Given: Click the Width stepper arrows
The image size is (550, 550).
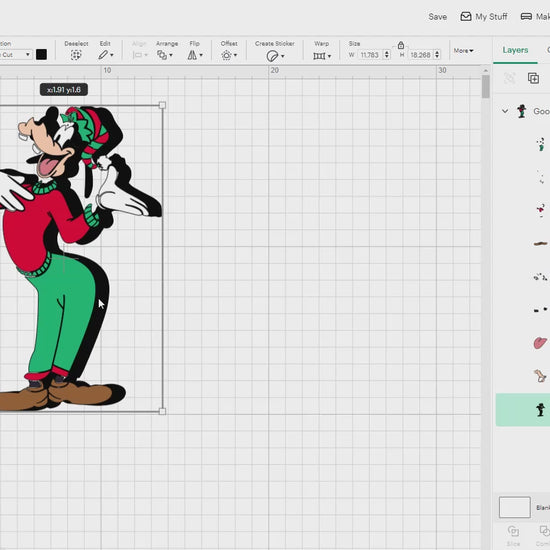Looking at the screenshot, I should (387, 55).
